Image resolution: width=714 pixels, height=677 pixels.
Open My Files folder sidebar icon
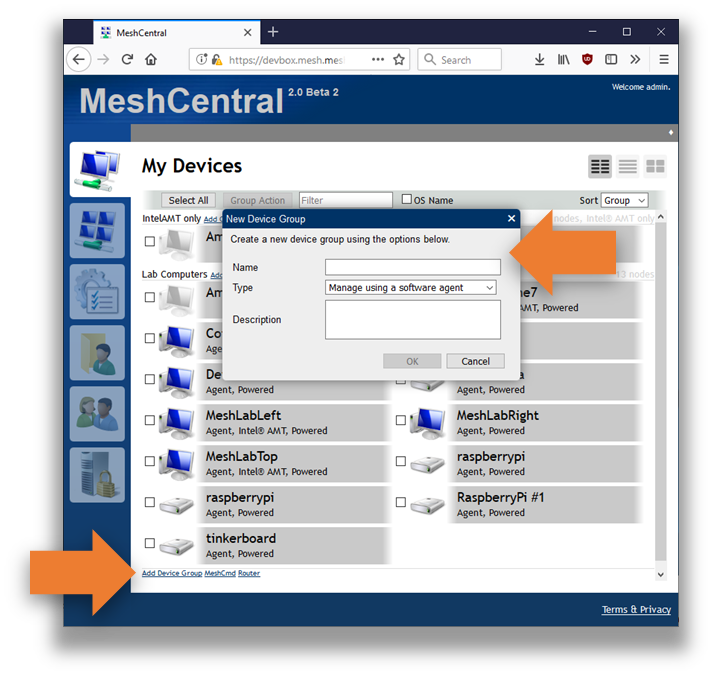[x=97, y=353]
